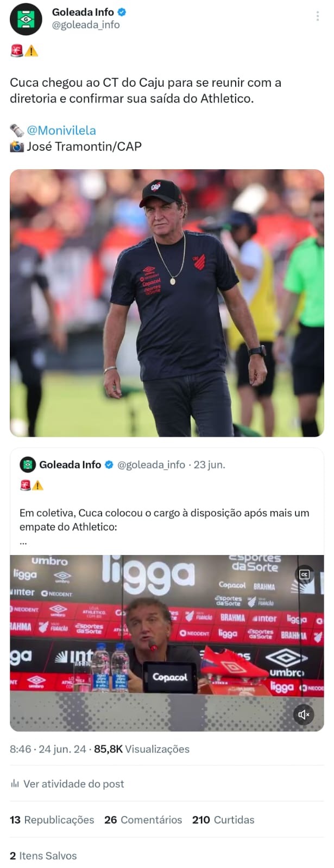View the 210 Curtidas list
Screen dimensions: 334x868
pos(223,820)
